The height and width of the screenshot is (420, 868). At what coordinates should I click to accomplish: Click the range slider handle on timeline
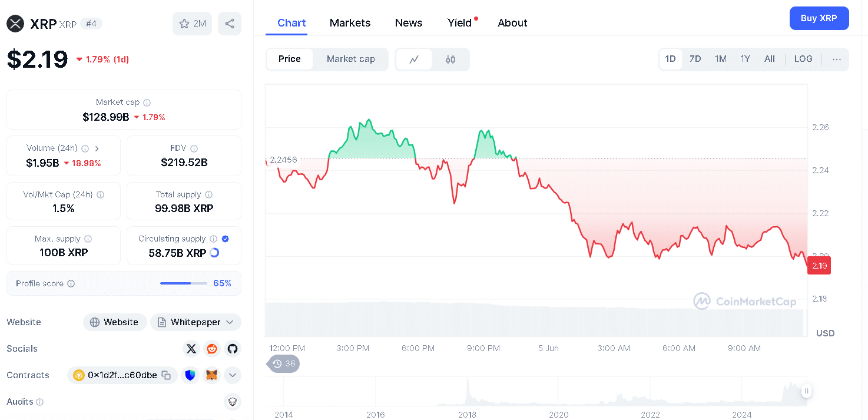(x=807, y=391)
